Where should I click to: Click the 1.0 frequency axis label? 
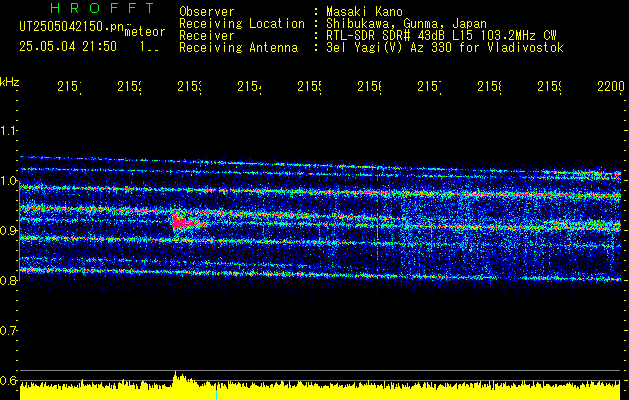pyautogui.click(x=9, y=181)
